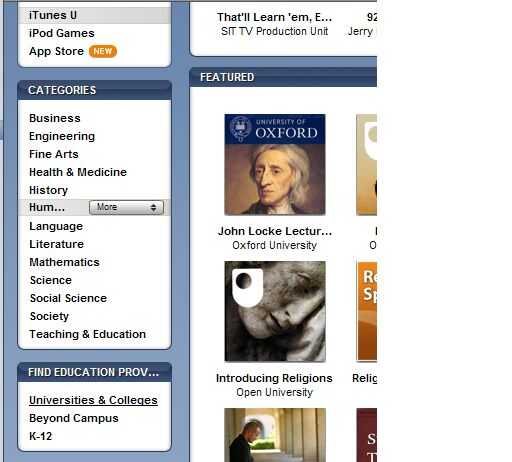512x462 pixels.
Task: Open App Store from the store list
Action: point(56,51)
